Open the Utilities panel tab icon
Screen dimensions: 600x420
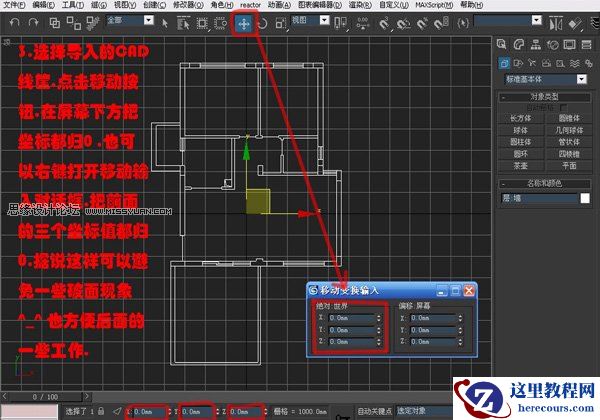pyautogui.click(x=587, y=45)
